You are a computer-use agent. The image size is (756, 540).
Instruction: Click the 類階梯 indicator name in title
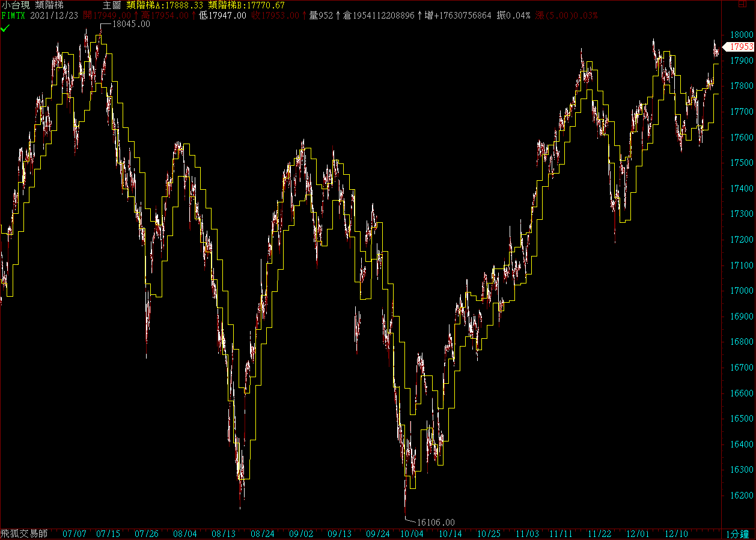click(49, 5)
